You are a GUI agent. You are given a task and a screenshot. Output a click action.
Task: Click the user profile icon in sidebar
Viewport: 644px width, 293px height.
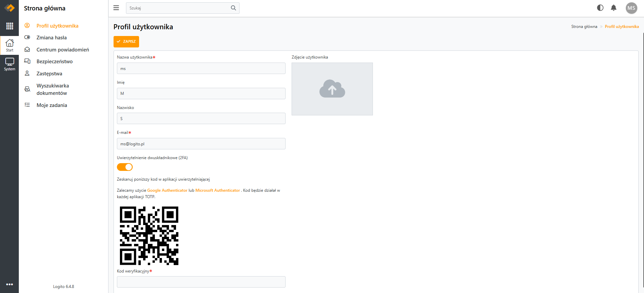27,26
